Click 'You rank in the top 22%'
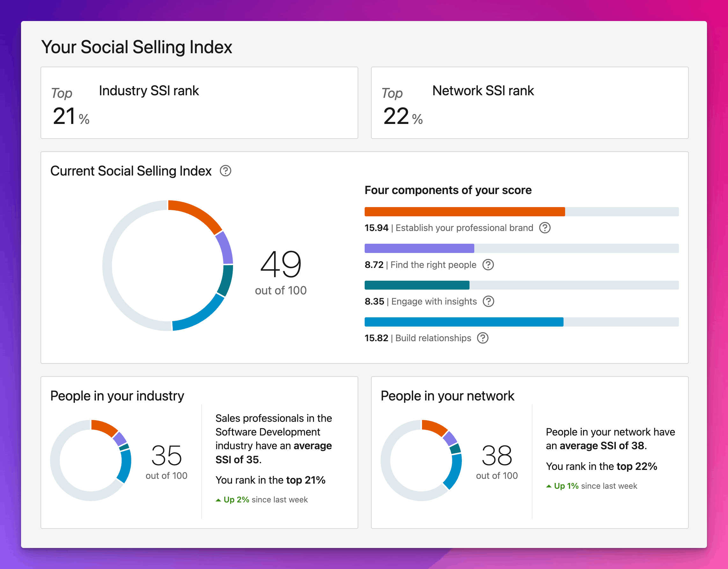The width and height of the screenshot is (728, 569). 601,466
